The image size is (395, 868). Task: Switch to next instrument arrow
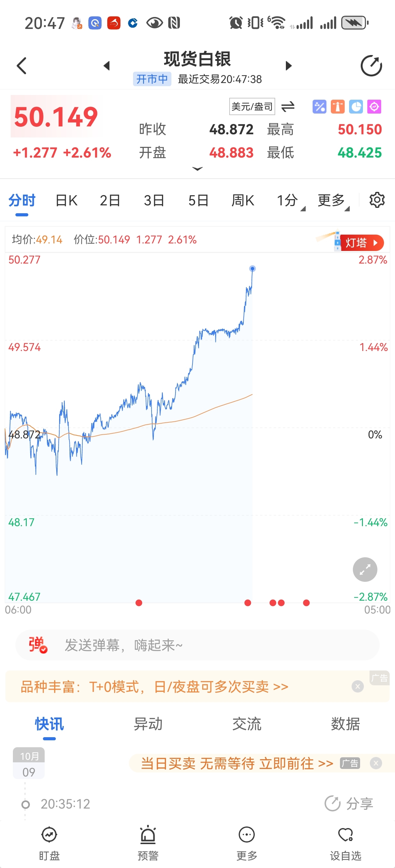(x=288, y=66)
